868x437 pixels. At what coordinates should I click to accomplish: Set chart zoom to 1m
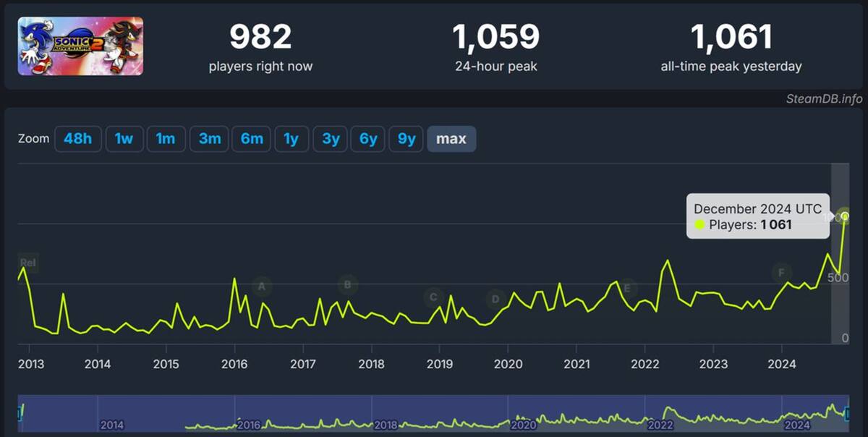click(166, 139)
